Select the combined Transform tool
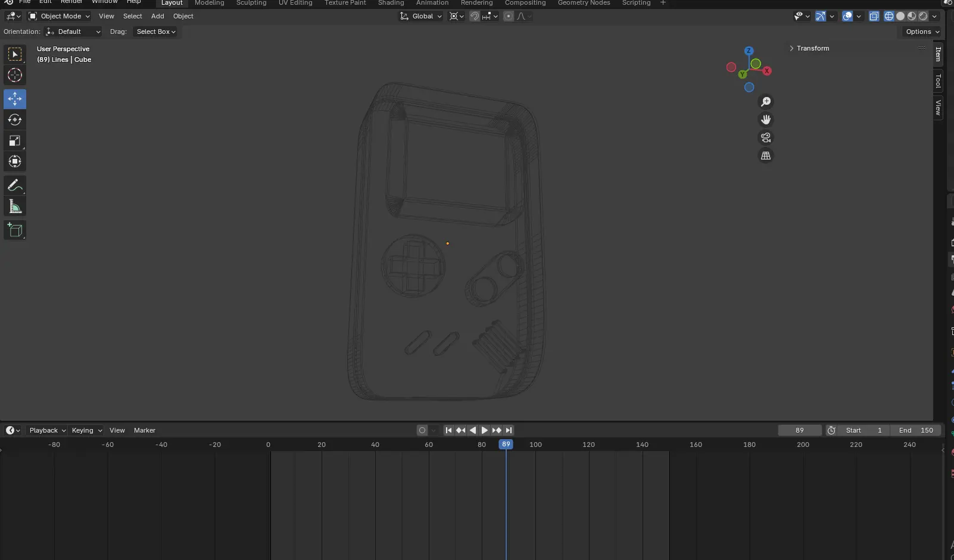Viewport: 954px width, 560px height. (x=15, y=161)
